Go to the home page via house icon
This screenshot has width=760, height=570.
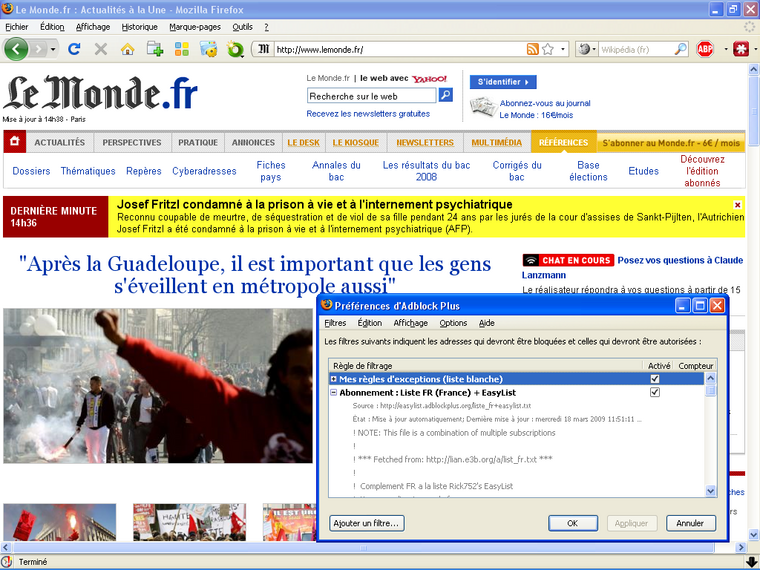[x=127, y=49]
